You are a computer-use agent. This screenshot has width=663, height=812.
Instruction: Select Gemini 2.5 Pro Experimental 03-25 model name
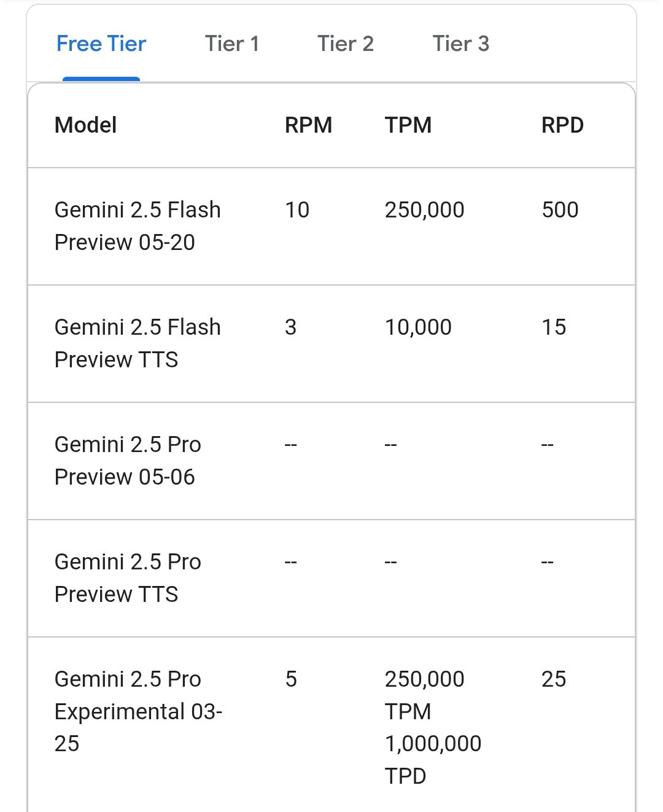(138, 711)
